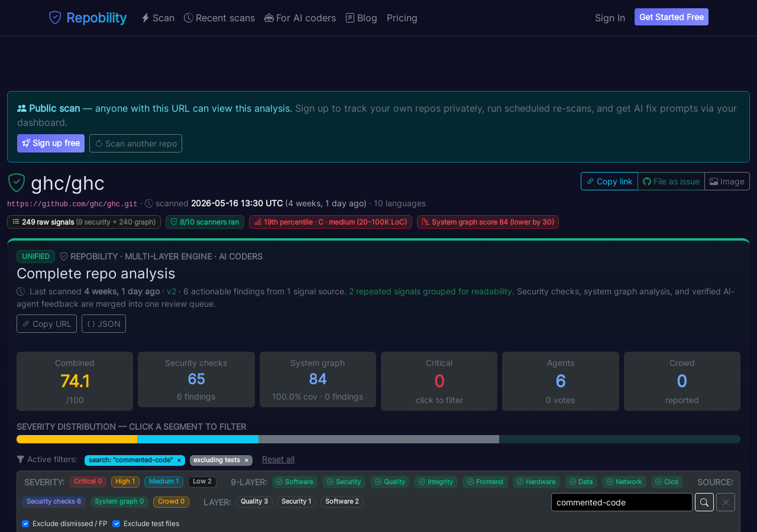Uncheck Exclude test files
Viewport: 757px width, 532px height.
coord(116,524)
